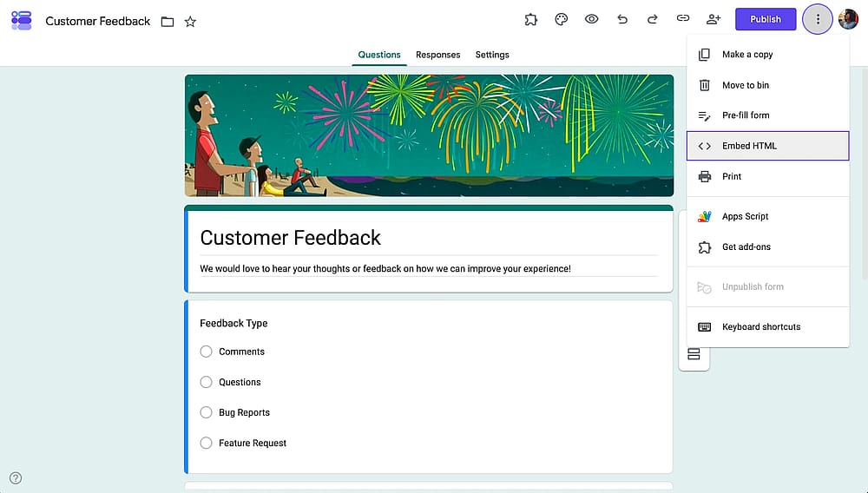The height and width of the screenshot is (493, 868).
Task: Select the Comments radio option
Action: pyautogui.click(x=206, y=352)
